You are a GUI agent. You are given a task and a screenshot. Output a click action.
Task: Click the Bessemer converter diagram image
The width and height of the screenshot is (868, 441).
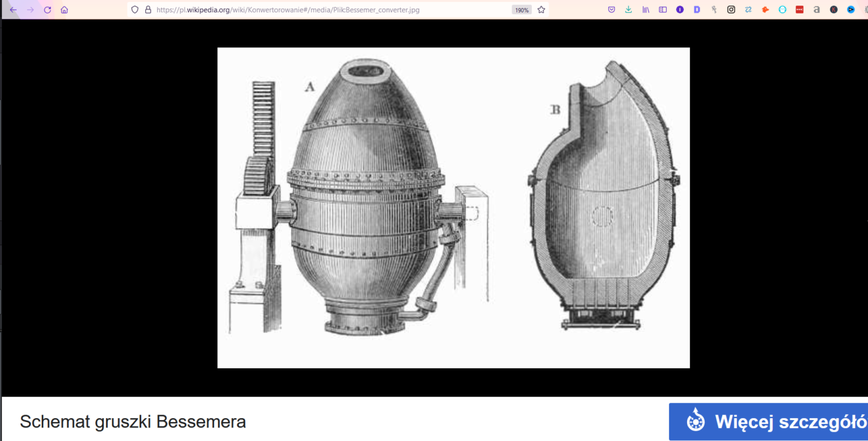pos(453,208)
